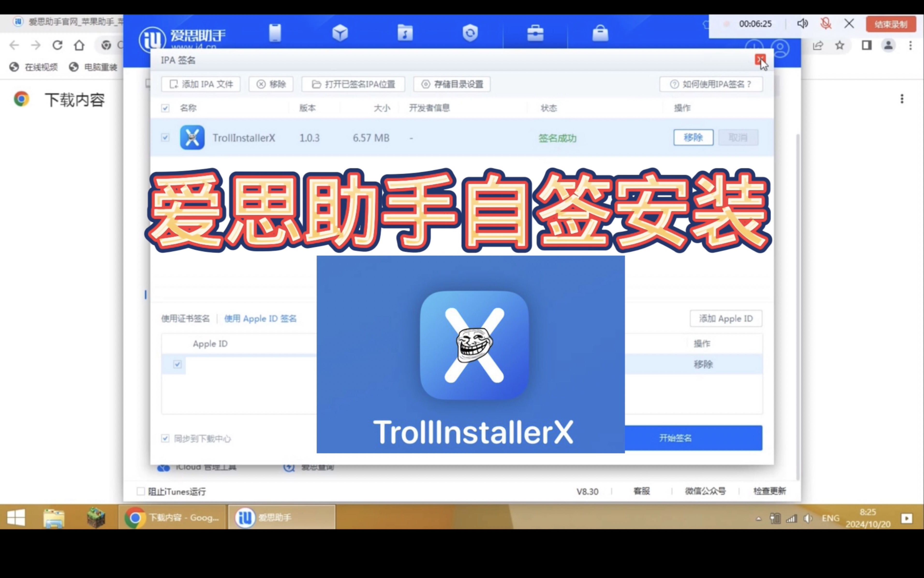Open the Minecraft block taskbar icon
924x578 pixels.
[96, 518]
